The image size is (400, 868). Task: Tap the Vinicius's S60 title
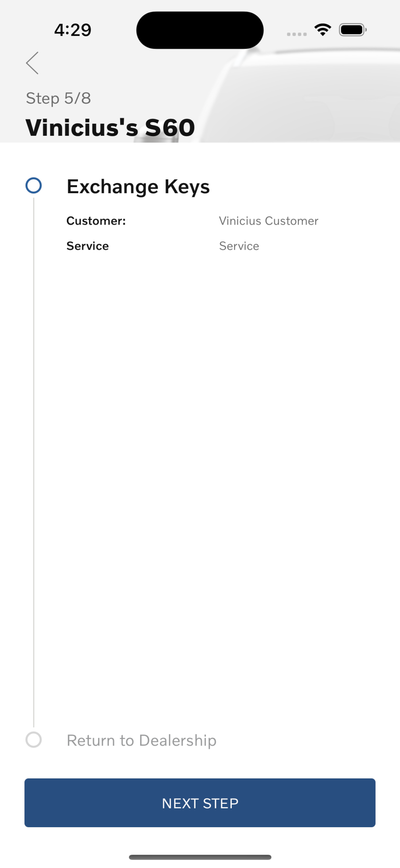(x=110, y=127)
